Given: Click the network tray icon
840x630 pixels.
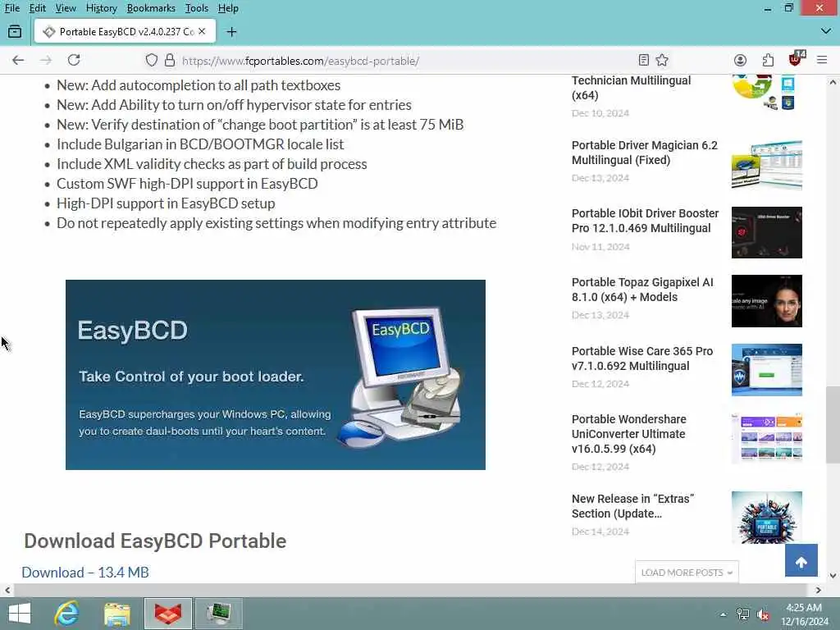Looking at the screenshot, I should pos(743,614).
